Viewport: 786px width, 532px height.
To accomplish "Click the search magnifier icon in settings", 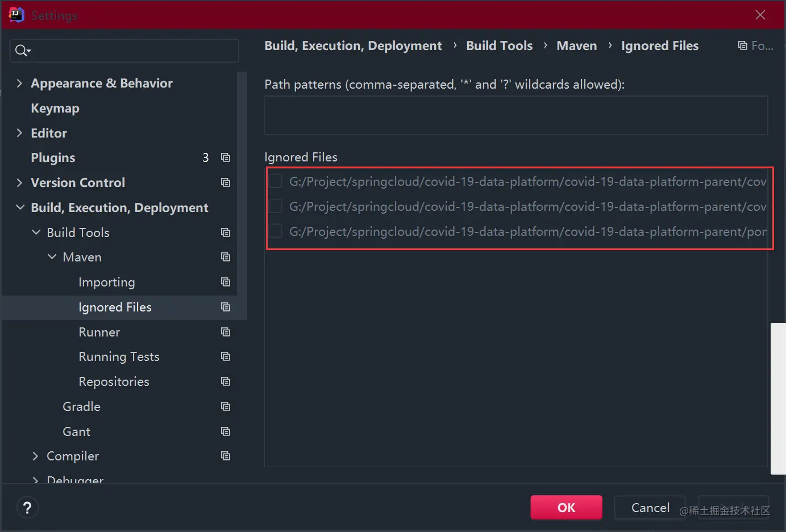I will coord(22,51).
